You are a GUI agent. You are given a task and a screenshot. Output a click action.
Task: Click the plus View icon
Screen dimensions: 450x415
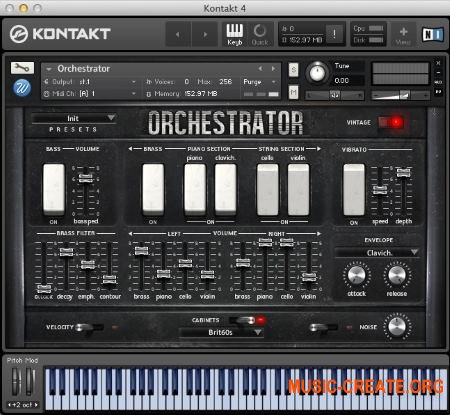point(403,35)
